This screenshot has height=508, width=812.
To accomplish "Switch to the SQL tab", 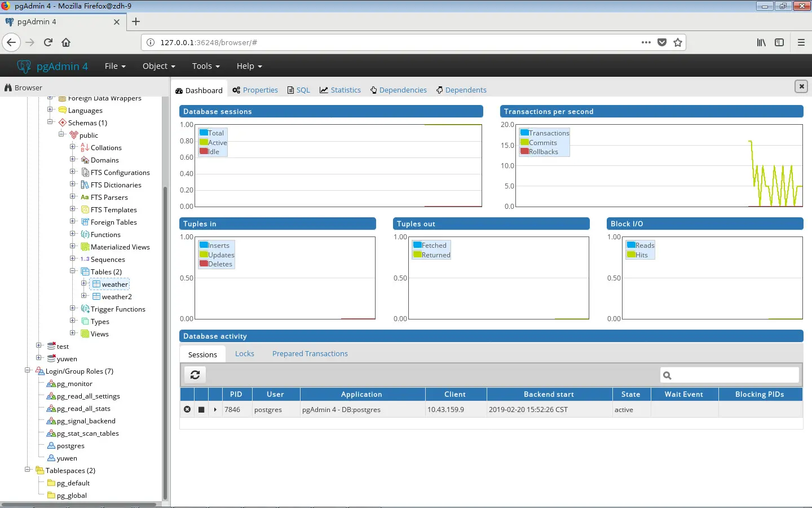I will 299,90.
